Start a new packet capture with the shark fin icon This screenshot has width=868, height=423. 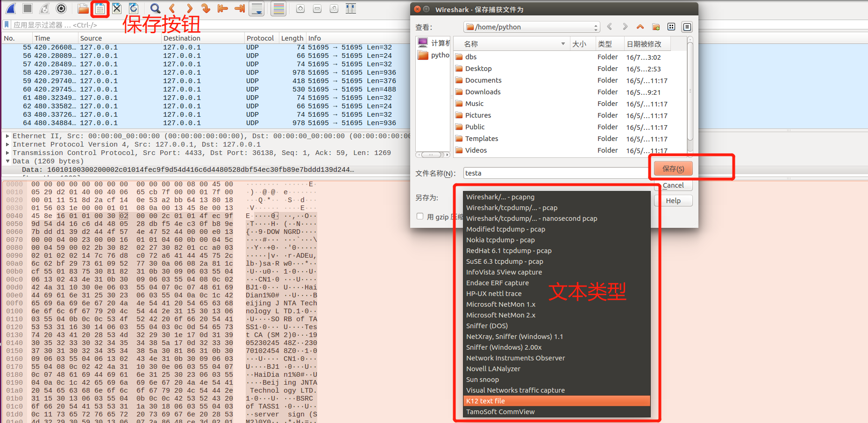11,8
